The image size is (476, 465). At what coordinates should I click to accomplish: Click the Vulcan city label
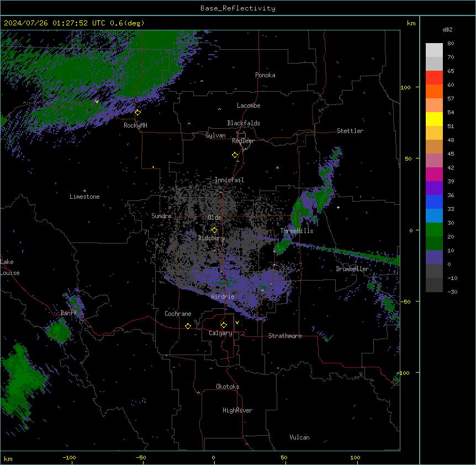tap(299, 437)
